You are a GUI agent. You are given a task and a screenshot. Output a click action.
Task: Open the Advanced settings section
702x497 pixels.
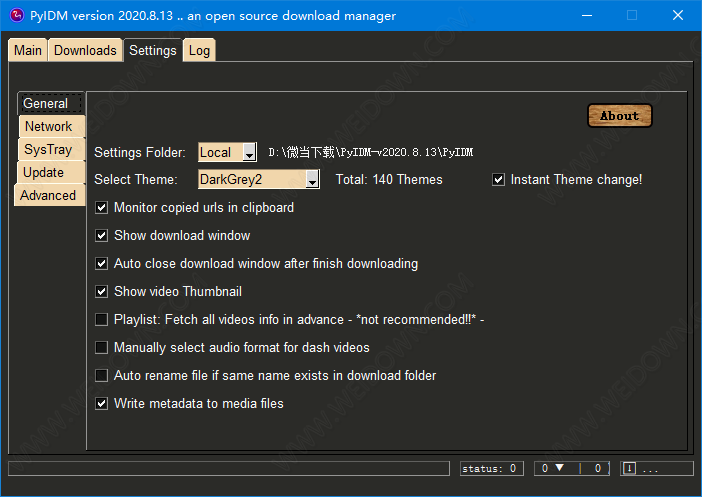pos(49,195)
